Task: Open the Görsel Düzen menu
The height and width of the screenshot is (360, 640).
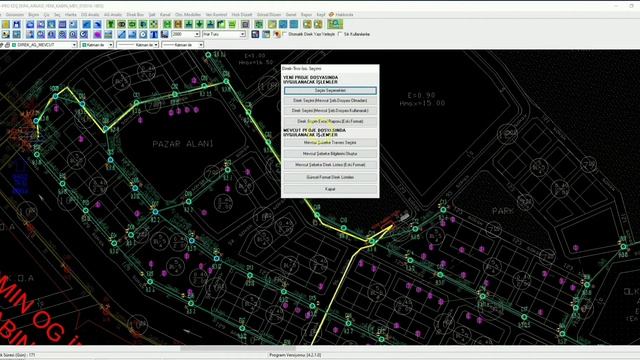Action: pos(269,14)
